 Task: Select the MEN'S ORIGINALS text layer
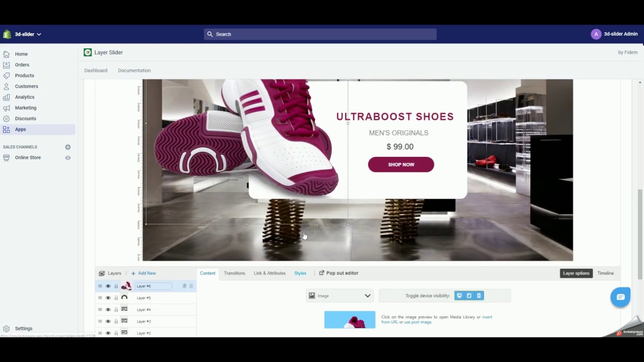[398, 133]
